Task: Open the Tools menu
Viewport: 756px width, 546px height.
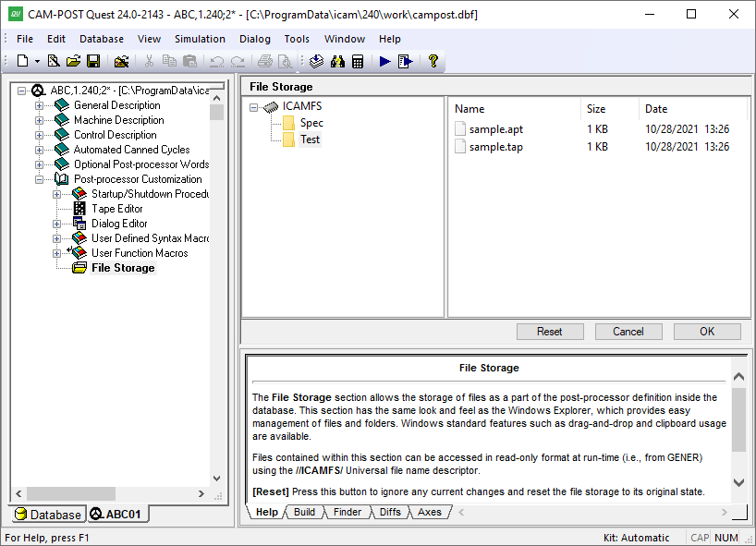Action: pyautogui.click(x=297, y=39)
